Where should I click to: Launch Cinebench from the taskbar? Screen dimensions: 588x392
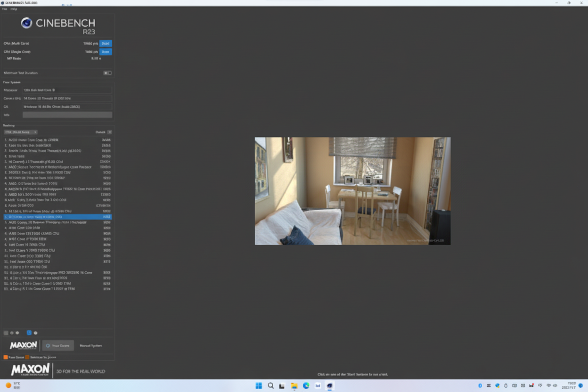[329, 385]
